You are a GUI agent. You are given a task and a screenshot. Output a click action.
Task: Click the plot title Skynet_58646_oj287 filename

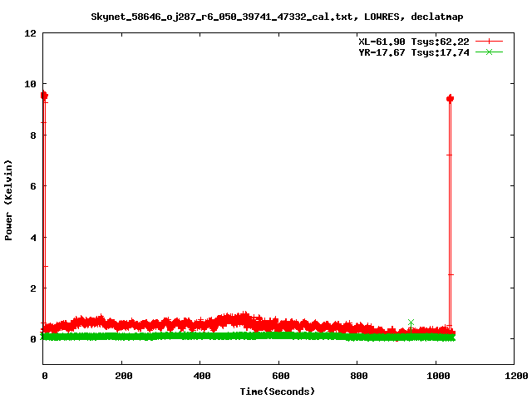click(x=277, y=17)
